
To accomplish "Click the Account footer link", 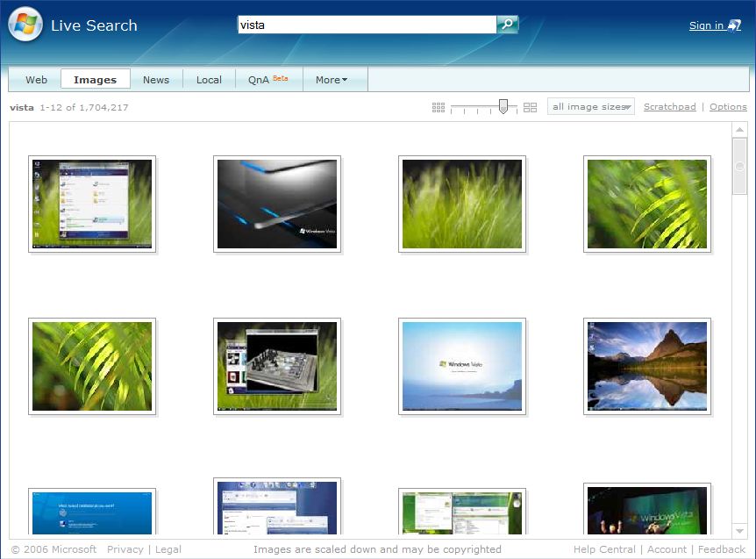I will coord(667,549).
